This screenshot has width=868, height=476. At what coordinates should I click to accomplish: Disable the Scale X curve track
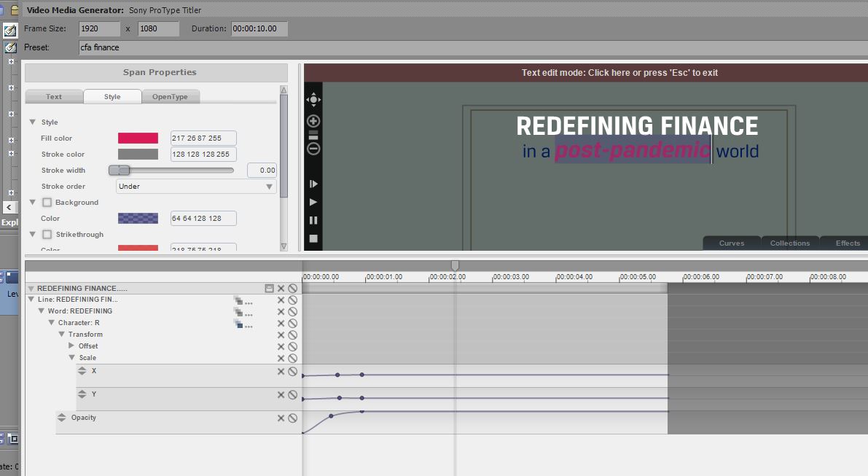pyautogui.click(x=292, y=372)
